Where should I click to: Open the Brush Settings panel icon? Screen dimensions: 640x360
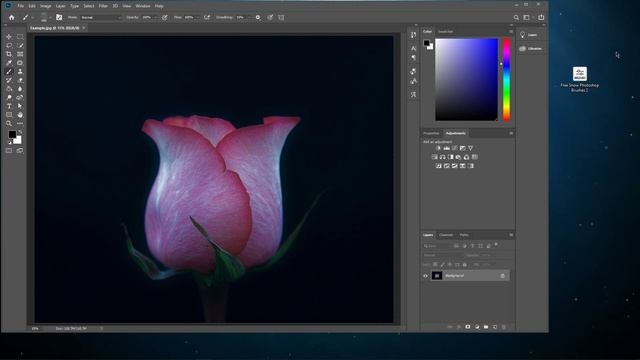[x=59, y=18]
